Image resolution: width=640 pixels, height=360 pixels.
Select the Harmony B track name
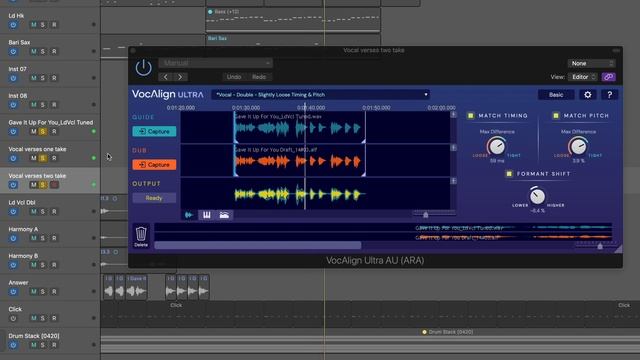coord(23,256)
